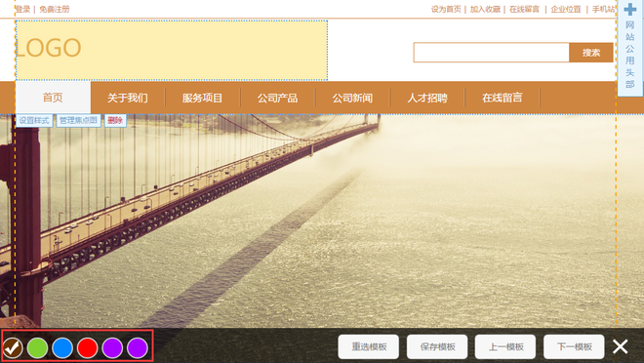The height and width of the screenshot is (363, 644).
Task: Open 管理焦点图 for the banner
Action: coord(78,120)
